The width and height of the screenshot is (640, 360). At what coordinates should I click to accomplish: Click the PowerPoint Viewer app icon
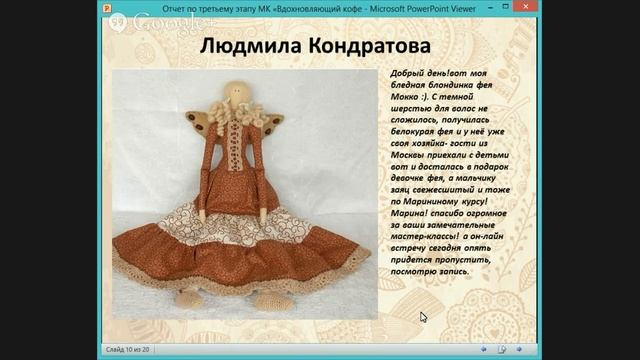[x=107, y=8]
